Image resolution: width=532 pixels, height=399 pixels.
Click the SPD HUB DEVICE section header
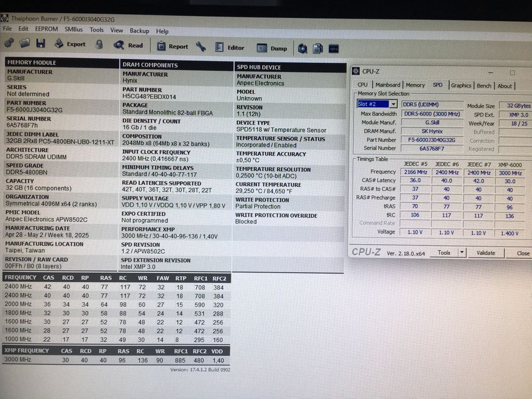coord(290,67)
